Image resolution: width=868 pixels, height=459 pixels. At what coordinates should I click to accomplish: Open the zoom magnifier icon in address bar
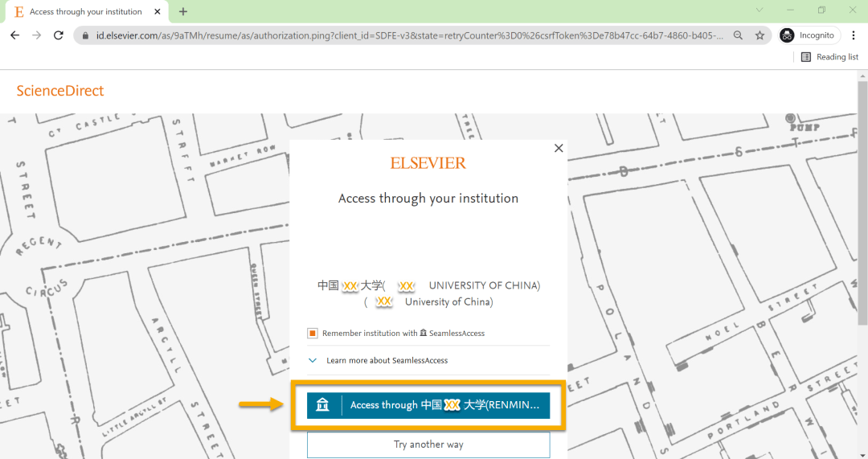738,35
